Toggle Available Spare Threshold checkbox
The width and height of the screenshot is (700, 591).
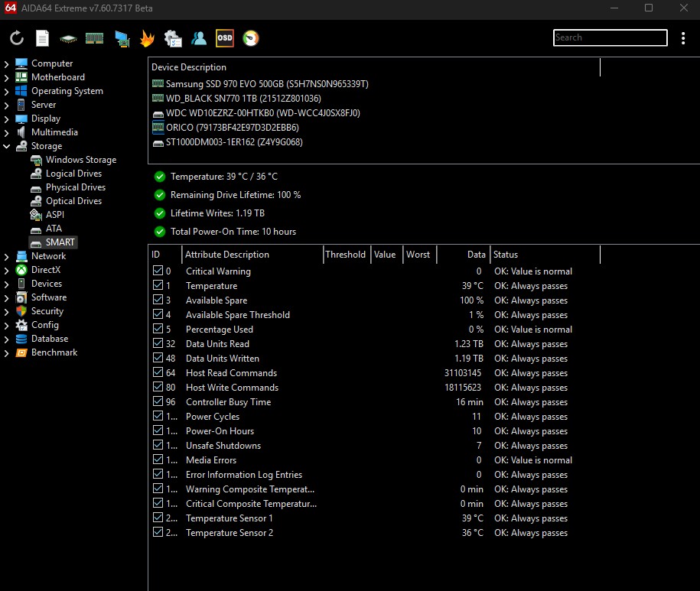point(158,314)
